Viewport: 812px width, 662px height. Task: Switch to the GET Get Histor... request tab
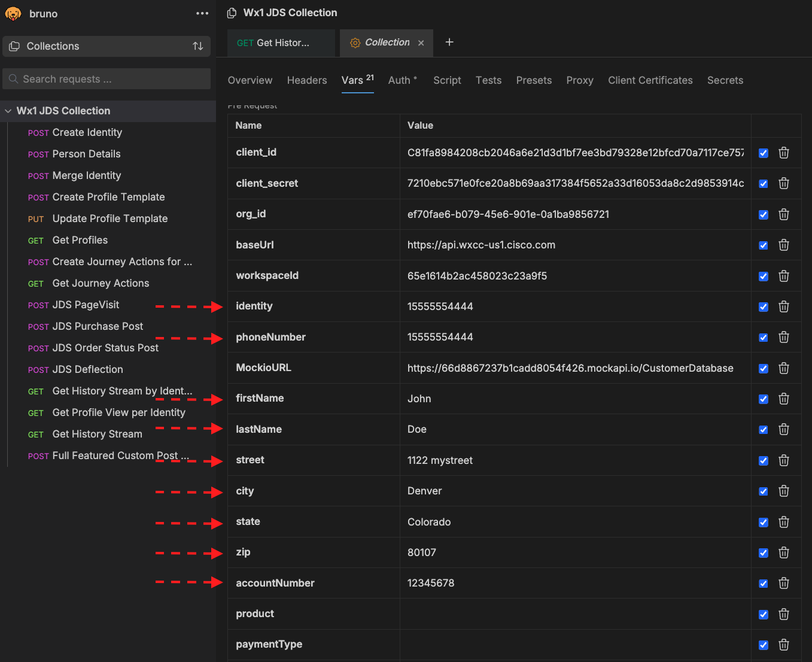click(x=281, y=43)
